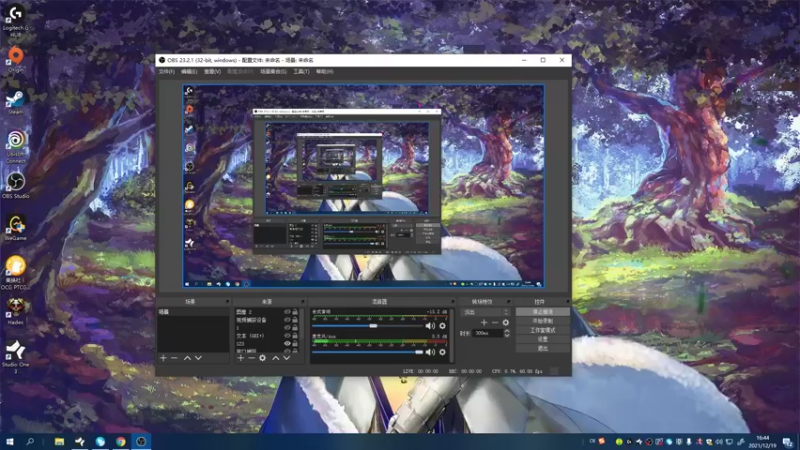Toggle visibility eye of source named 1

287,328
